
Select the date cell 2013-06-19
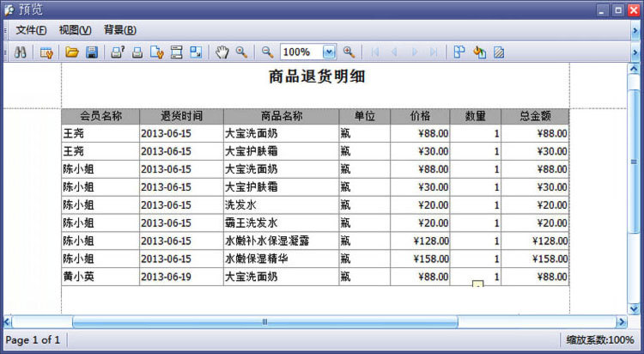pyautogui.click(x=181, y=277)
